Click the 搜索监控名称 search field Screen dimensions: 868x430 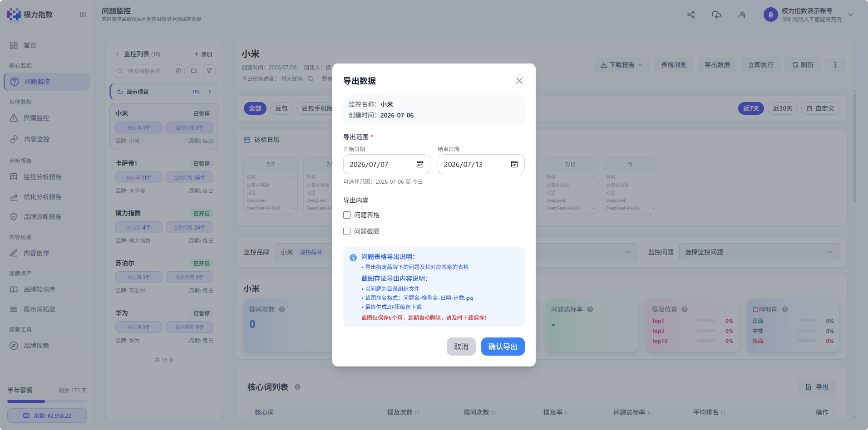[141, 71]
